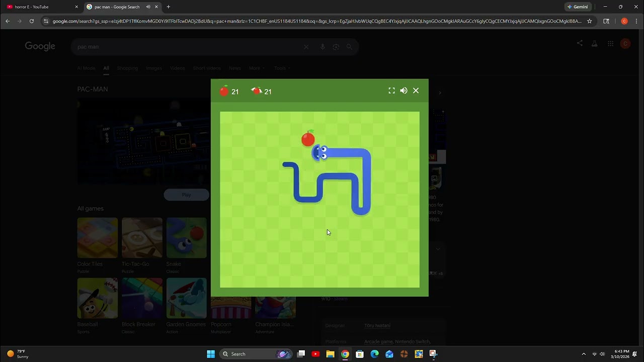Open the Short videos results tab
This screenshot has height=362, width=644.
click(207, 68)
